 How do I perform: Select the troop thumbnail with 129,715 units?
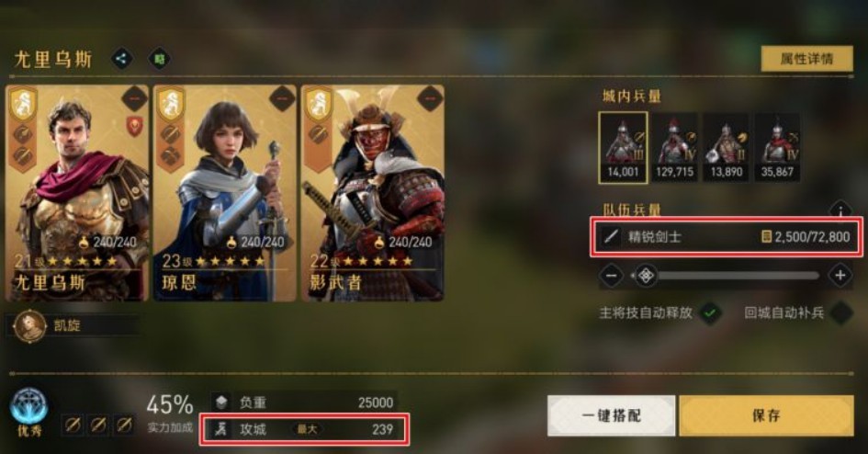coord(674,147)
